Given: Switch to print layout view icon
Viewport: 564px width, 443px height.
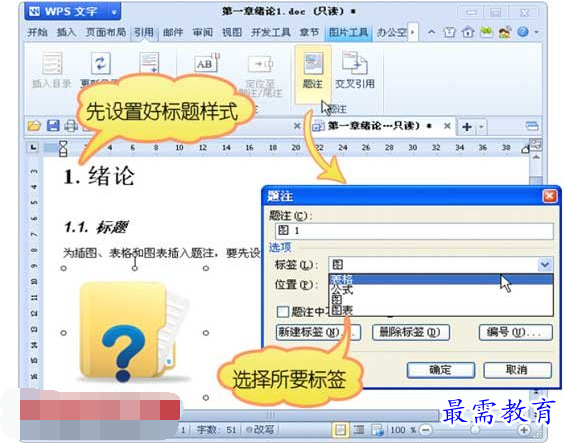Looking at the screenshot, I should [x=340, y=429].
